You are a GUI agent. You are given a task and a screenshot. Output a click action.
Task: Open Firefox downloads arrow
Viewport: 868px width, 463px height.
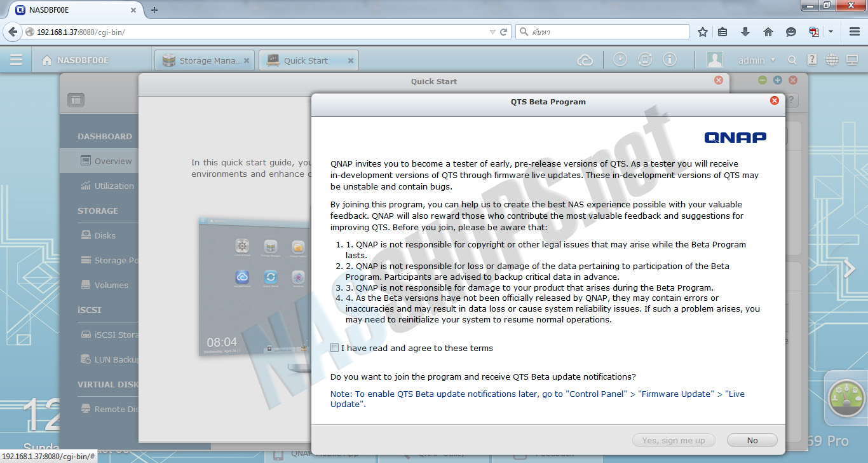coord(745,32)
